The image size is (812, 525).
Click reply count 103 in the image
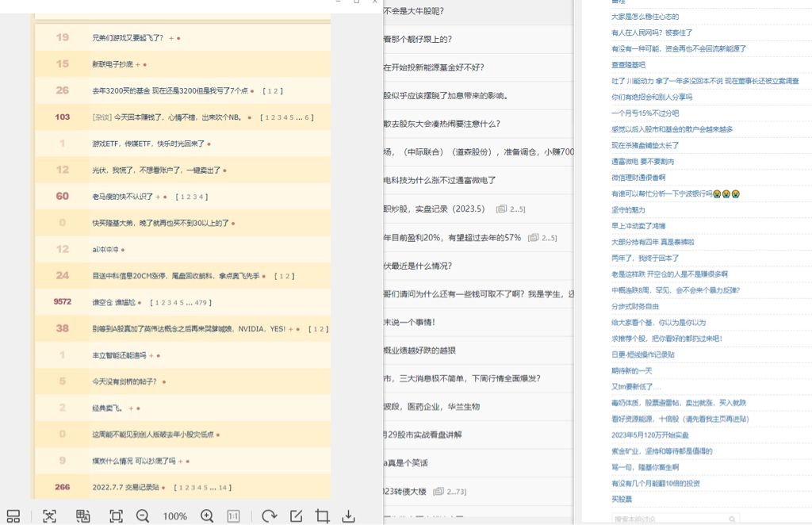pyautogui.click(x=62, y=117)
